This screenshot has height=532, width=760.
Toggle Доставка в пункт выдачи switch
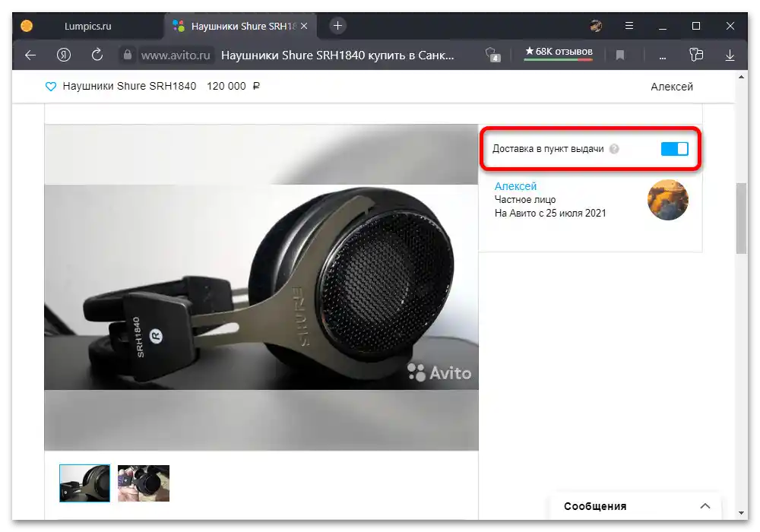coord(674,149)
